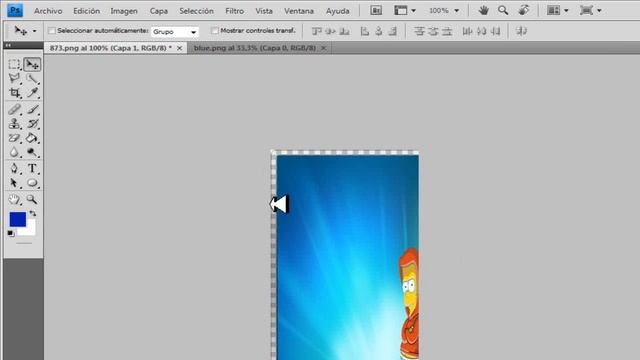Open the Ventana menu
640x360 pixels.
(299, 11)
